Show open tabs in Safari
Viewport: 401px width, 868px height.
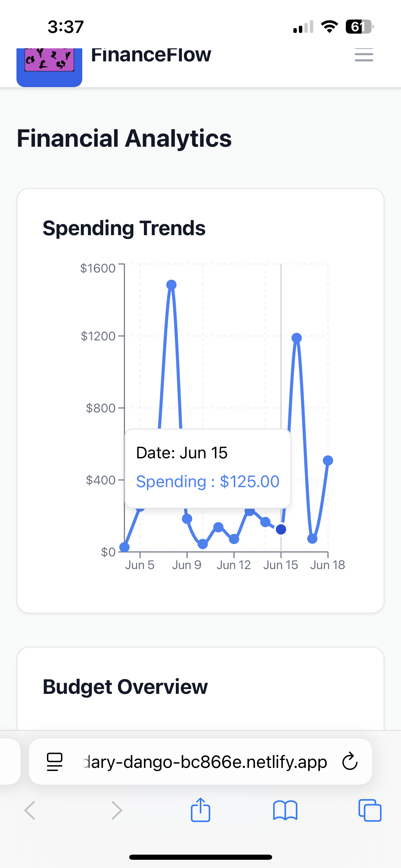point(370,810)
